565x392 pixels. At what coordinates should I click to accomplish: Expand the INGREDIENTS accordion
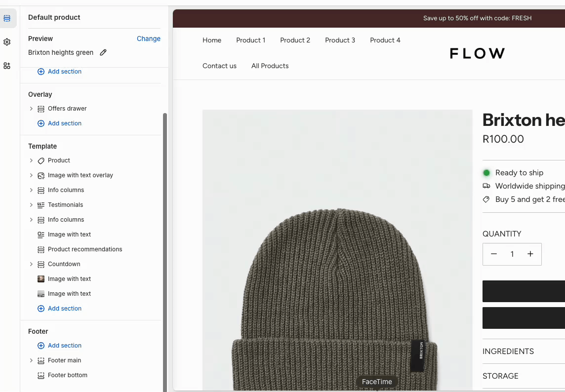coord(524,352)
